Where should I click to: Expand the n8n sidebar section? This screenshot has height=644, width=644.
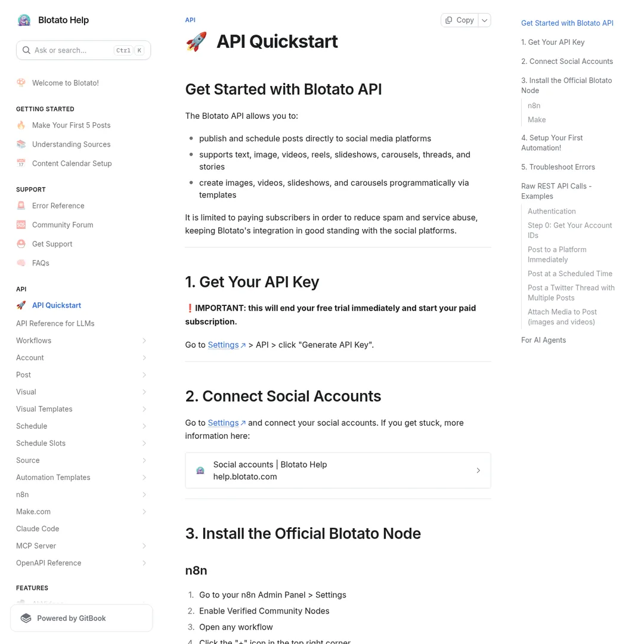pyautogui.click(x=144, y=494)
